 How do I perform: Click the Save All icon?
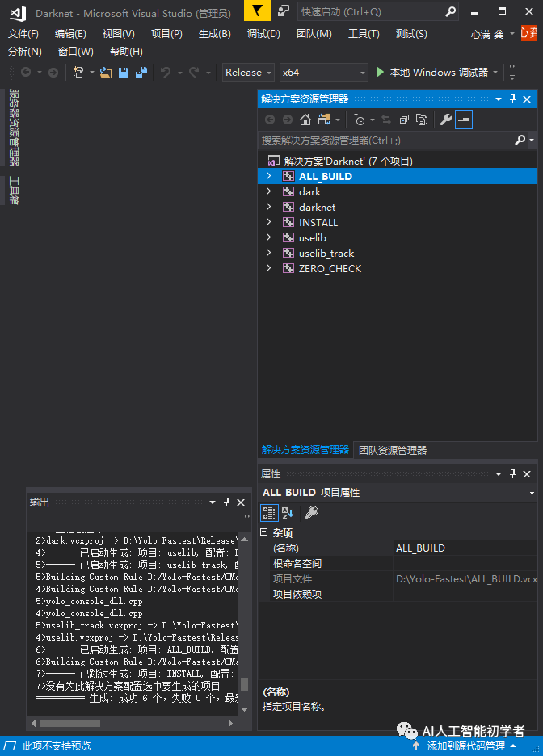coord(141,73)
